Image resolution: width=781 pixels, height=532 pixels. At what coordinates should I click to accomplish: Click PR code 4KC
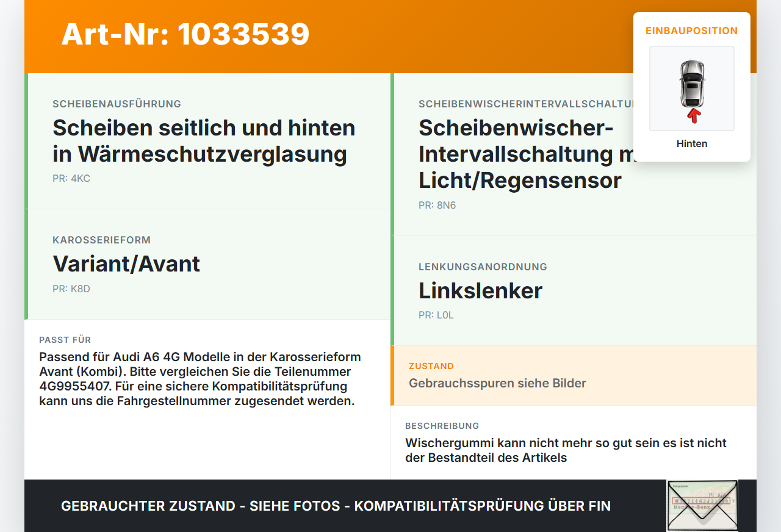click(71, 179)
